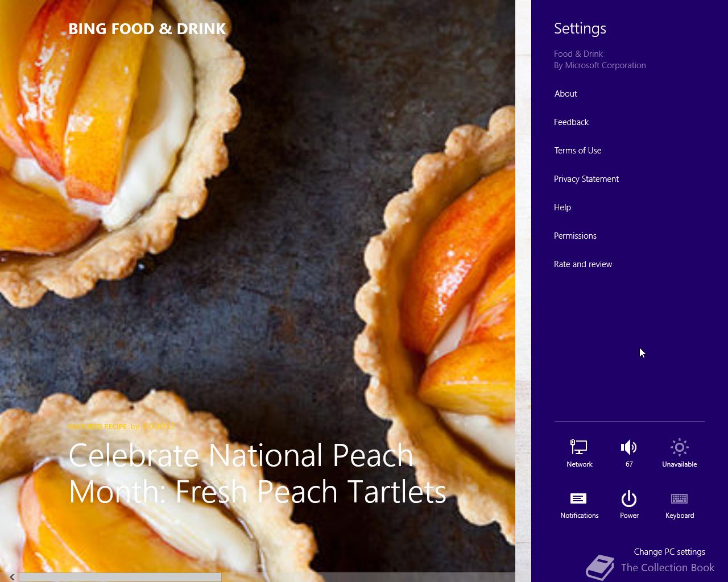Image resolution: width=728 pixels, height=582 pixels.
Task: Open the Feedback settings entry
Action: point(571,122)
